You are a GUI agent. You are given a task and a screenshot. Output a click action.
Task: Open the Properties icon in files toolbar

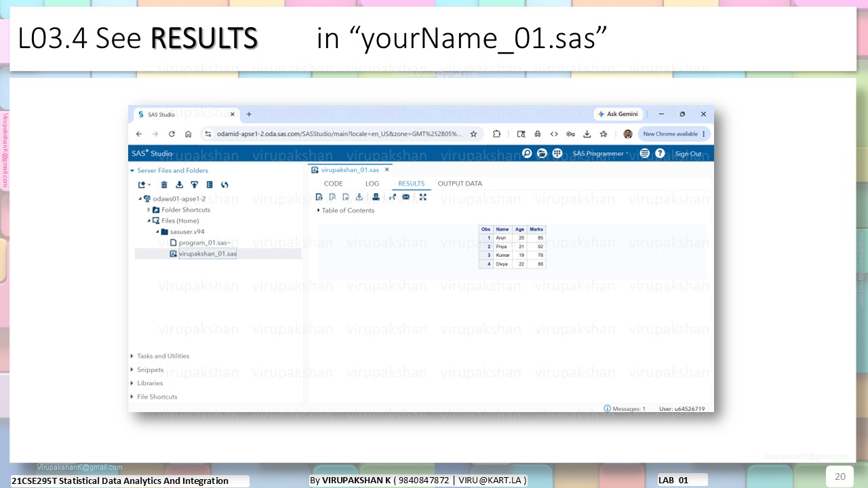click(210, 184)
